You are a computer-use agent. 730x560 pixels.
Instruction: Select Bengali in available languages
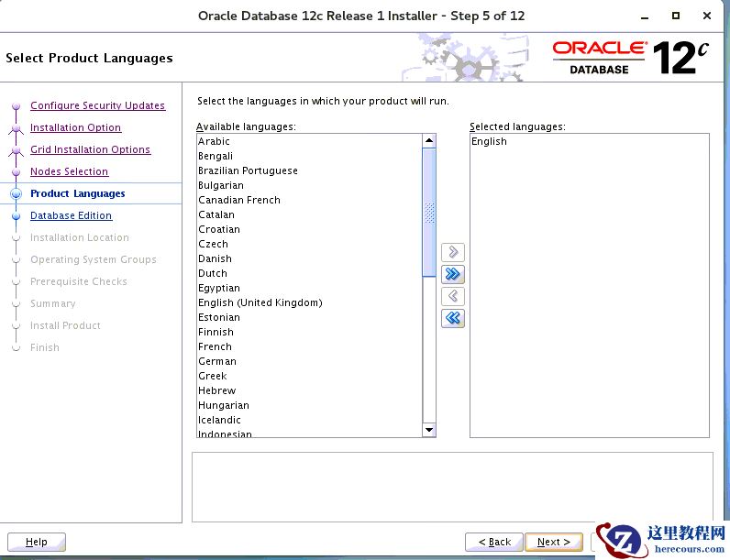pyautogui.click(x=309, y=157)
